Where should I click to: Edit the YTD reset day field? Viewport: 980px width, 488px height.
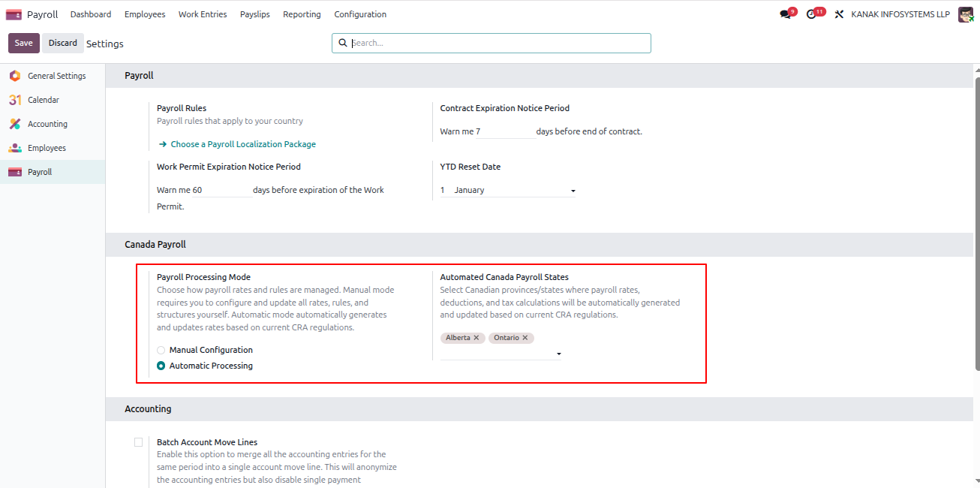pos(444,190)
